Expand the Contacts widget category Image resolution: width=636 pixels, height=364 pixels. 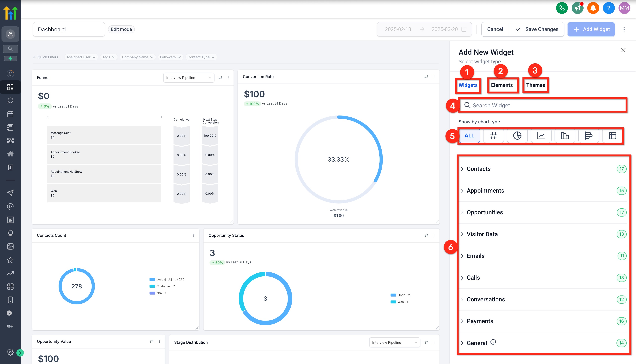coord(478,169)
